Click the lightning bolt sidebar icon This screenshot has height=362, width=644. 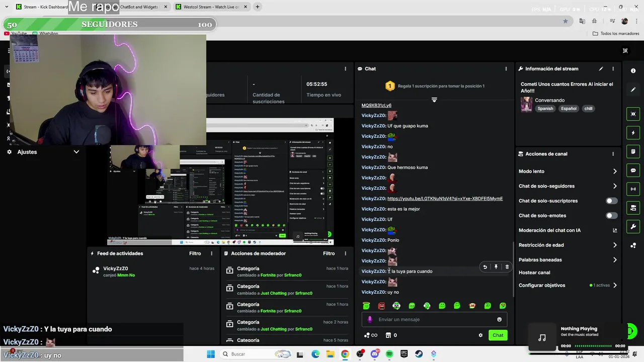coord(633,133)
